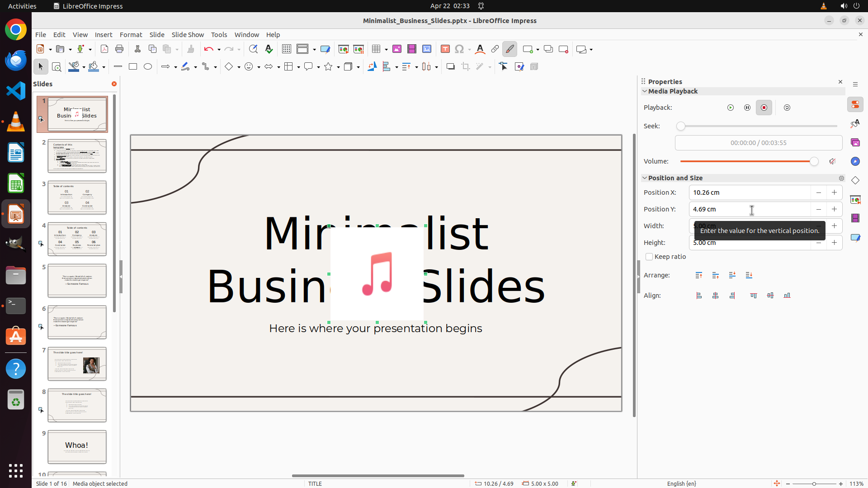This screenshot has width=868, height=488.
Task: Click the Export as PDF icon
Action: point(104,49)
